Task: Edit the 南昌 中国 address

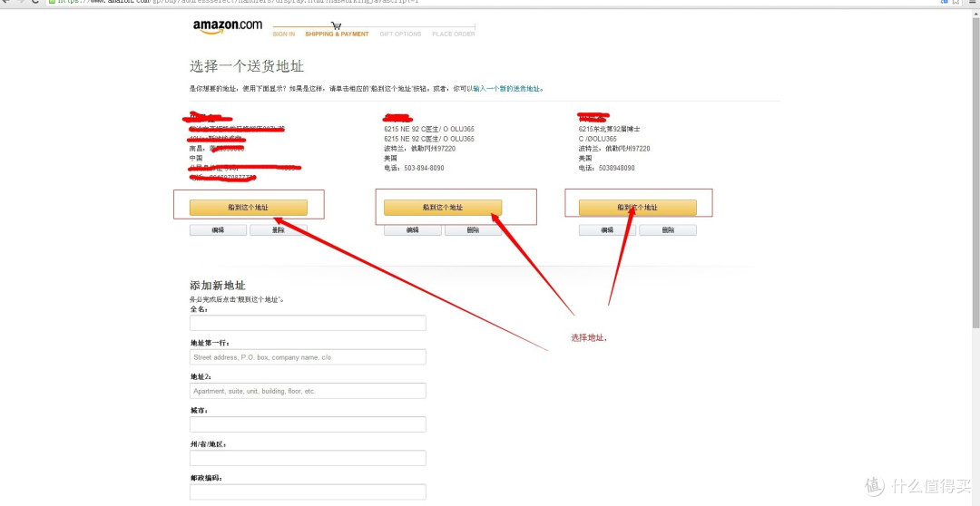Action: pos(218,230)
